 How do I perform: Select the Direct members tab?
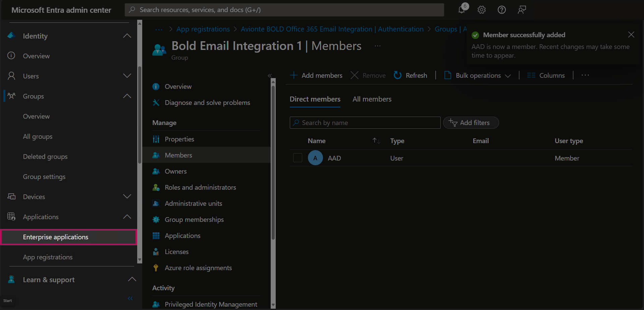click(x=315, y=99)
